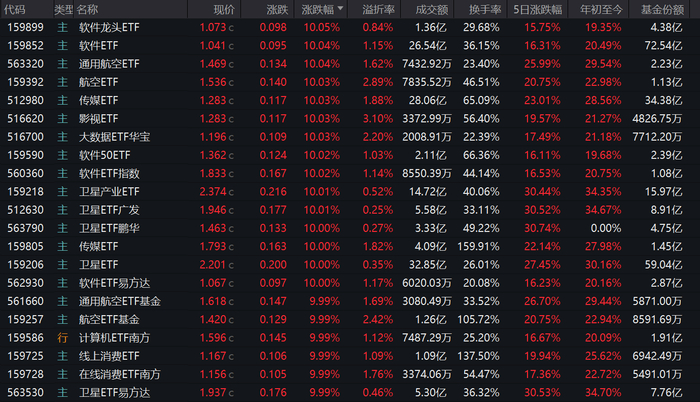Click the 涨跌 column header

click(x=277, y=9)
